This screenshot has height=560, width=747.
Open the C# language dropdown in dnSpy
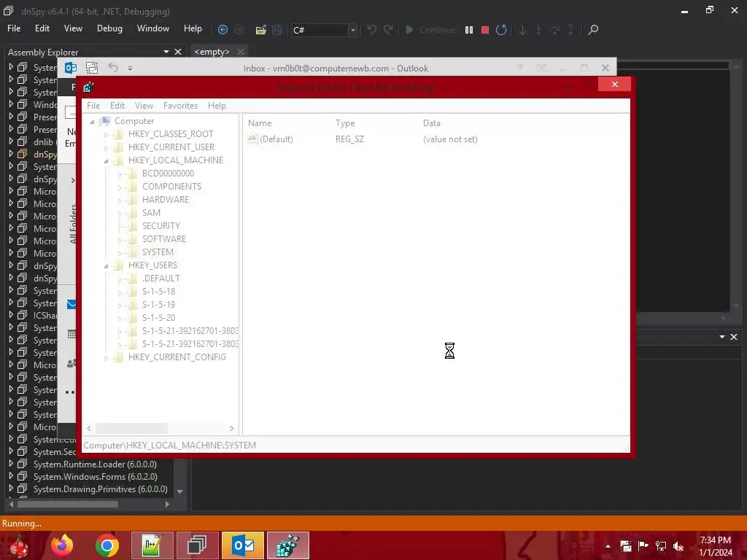point(352,30)
